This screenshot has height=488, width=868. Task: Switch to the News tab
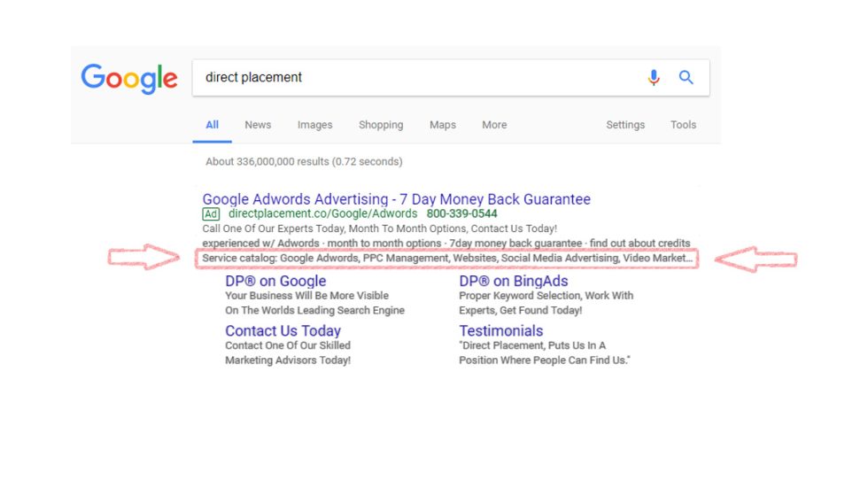258,125
